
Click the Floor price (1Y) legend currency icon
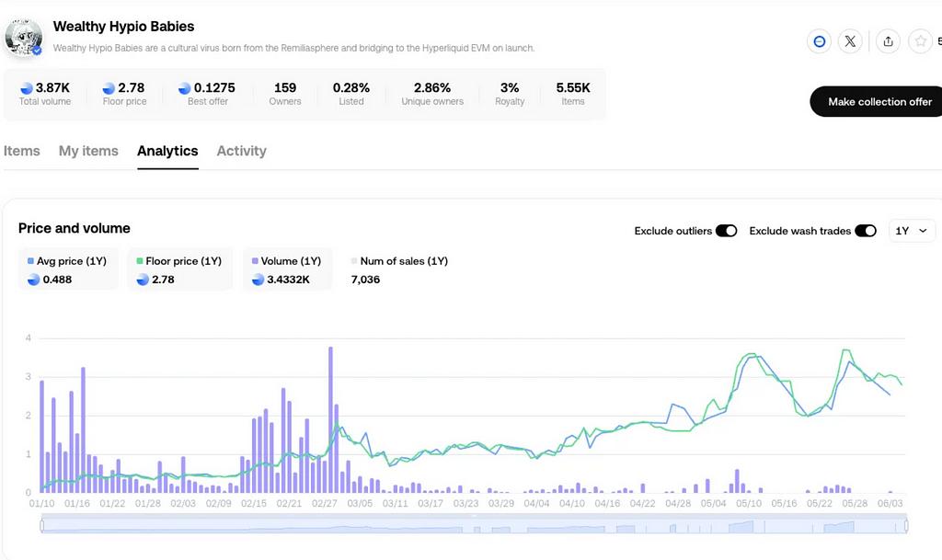(143, 280)
